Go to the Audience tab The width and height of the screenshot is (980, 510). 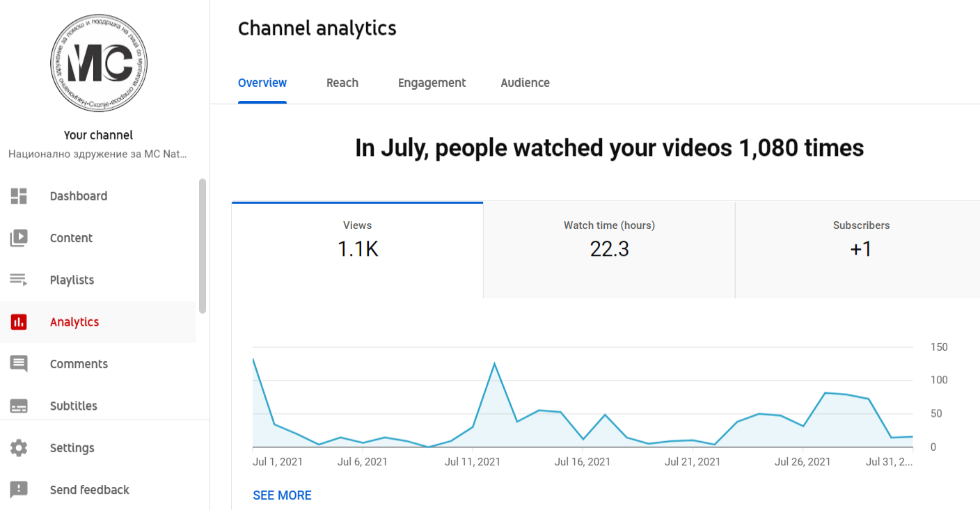pos(525,83)
